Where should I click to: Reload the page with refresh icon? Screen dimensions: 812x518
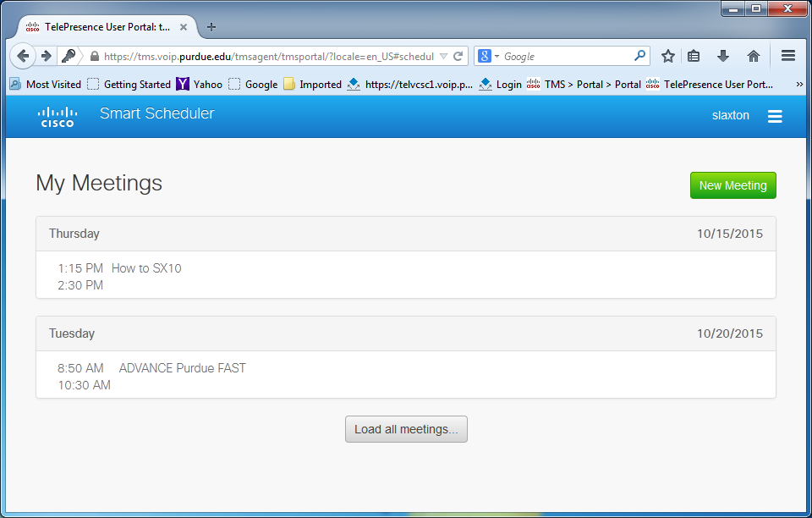pyautogui.click(x=458, y=57)
